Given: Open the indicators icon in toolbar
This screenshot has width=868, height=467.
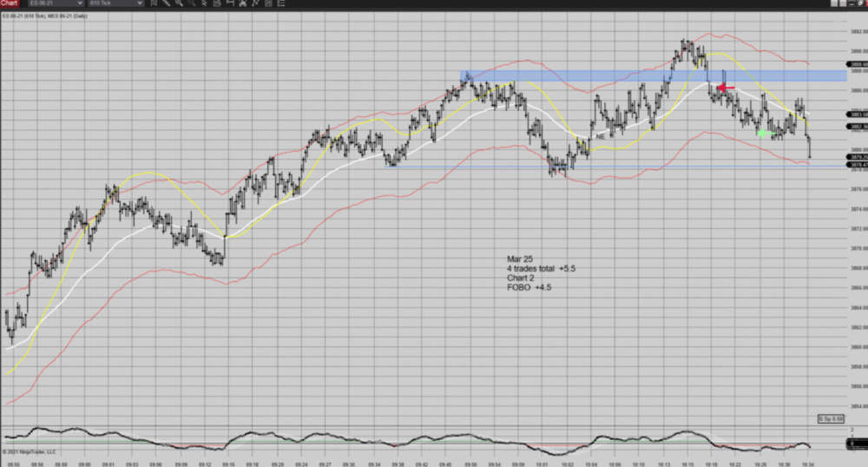Looking at the screenshot, I should click(x=242, y=3).
